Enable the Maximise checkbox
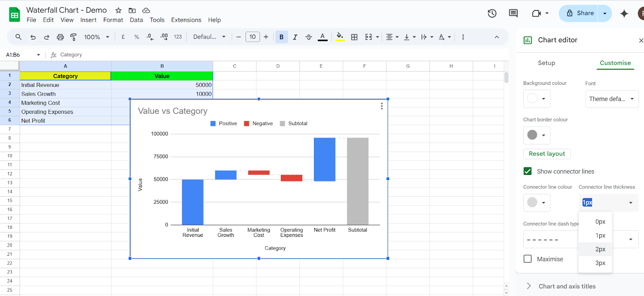644x296 pixels. [x=528, y=259]
